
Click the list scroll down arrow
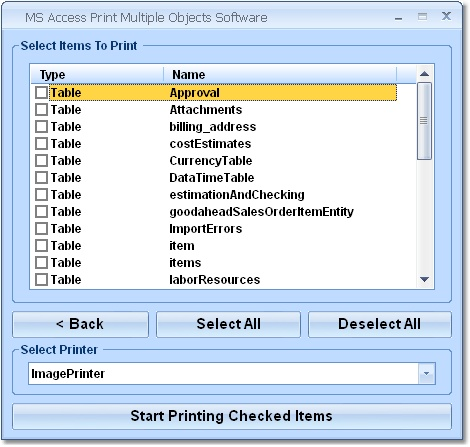pos(424,279)
